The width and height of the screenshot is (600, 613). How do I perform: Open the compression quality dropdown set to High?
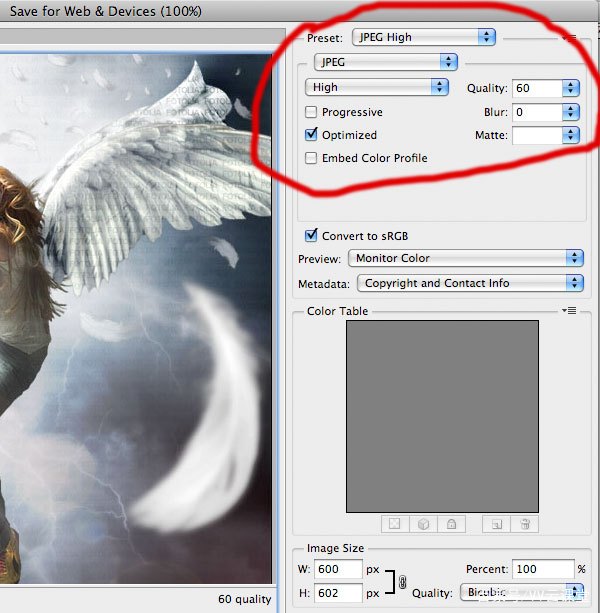[x=376, y=87]
